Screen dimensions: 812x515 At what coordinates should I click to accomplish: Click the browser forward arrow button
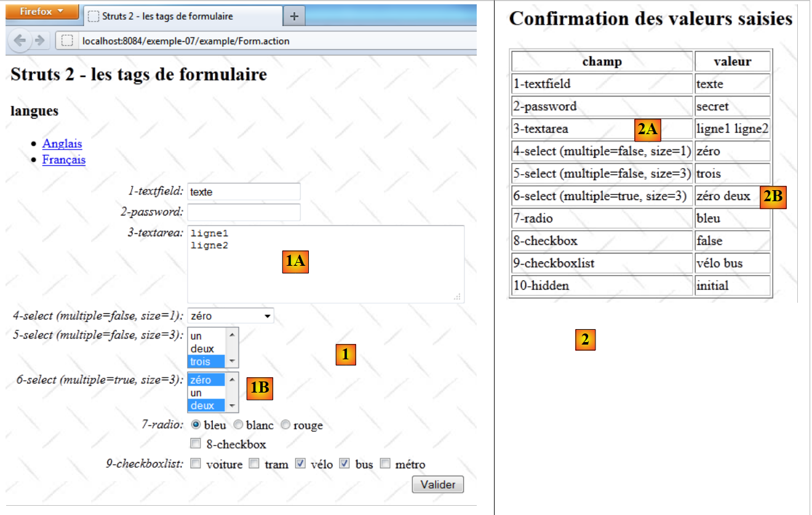point(39,41)
